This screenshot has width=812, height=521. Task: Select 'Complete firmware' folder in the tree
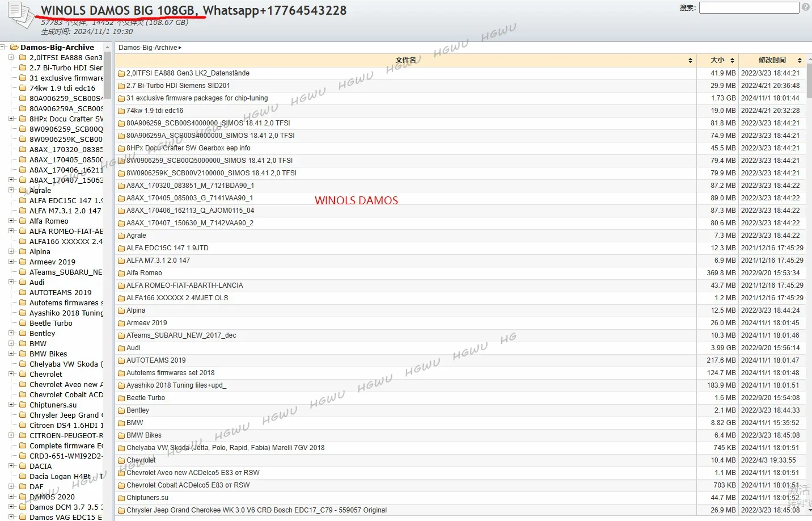[x=66, y=446]
